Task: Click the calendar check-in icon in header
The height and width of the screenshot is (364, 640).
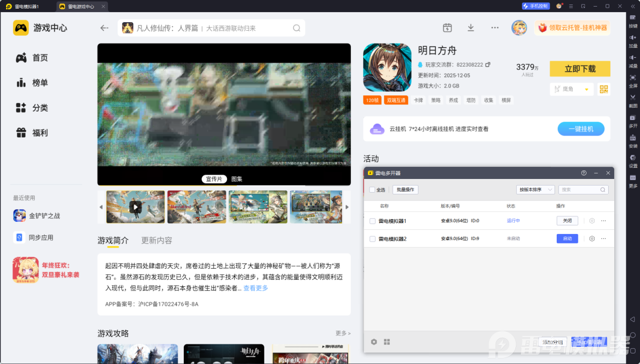Action: [447, 28]
